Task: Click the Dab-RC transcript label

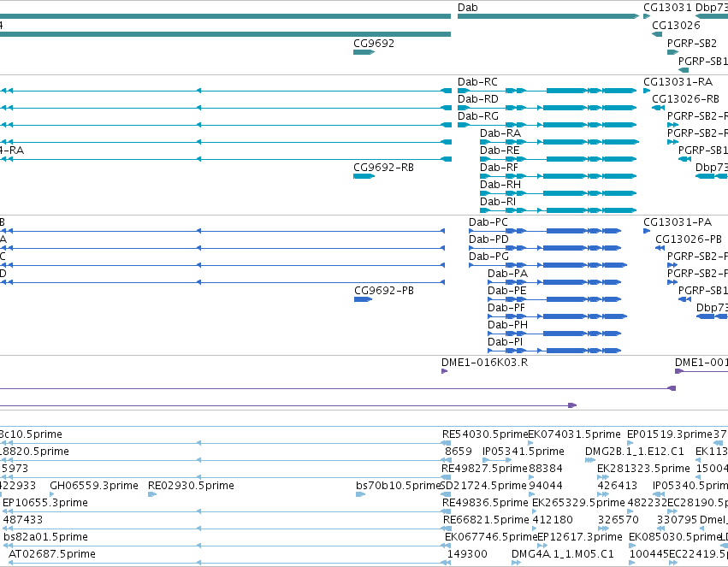Action: (477, 82)
